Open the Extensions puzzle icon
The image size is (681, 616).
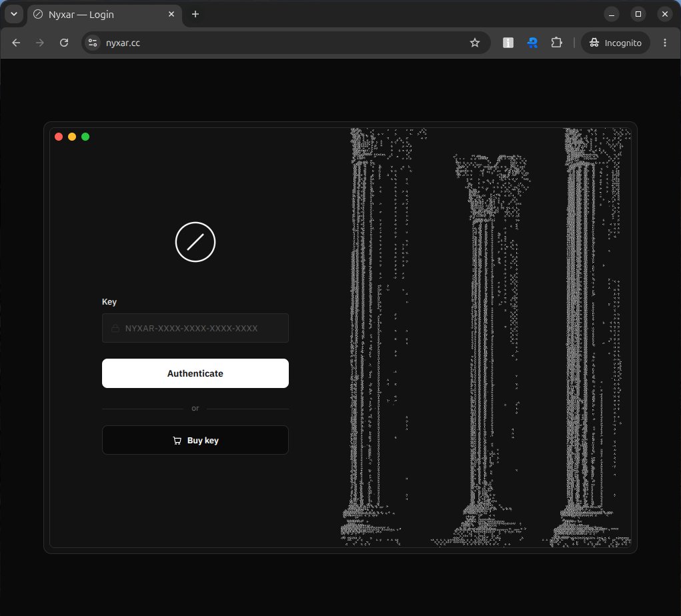click(x=556, y=43)
